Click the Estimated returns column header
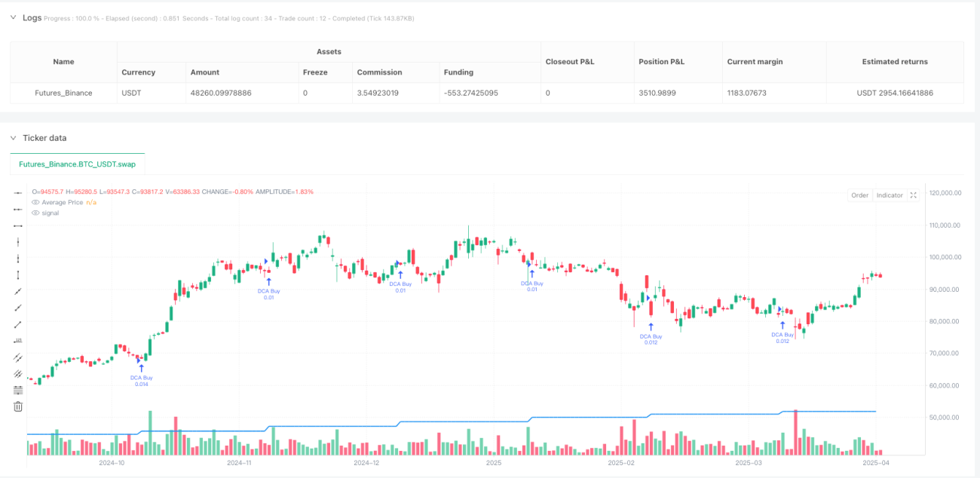Screen dimensions: 980x478 click(895, 62)
